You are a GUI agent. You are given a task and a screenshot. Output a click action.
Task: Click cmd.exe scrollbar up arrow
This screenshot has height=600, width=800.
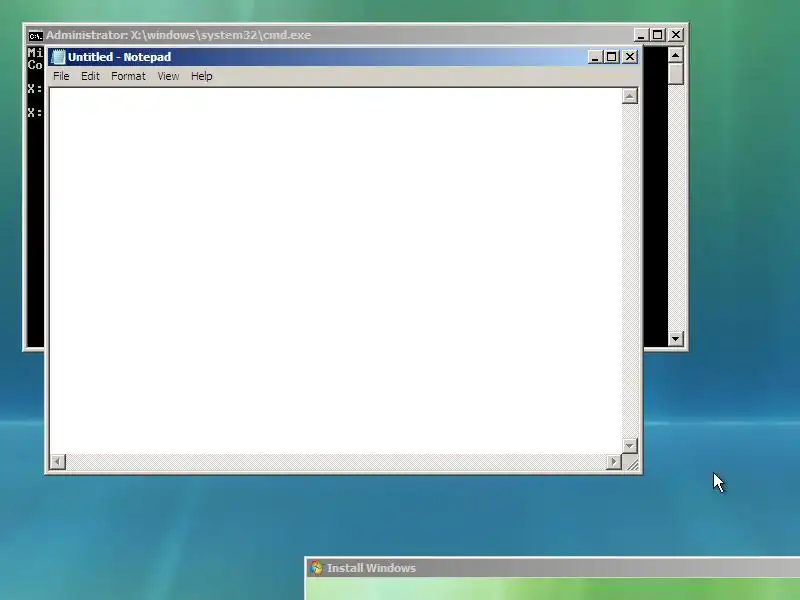coord(676,55)
